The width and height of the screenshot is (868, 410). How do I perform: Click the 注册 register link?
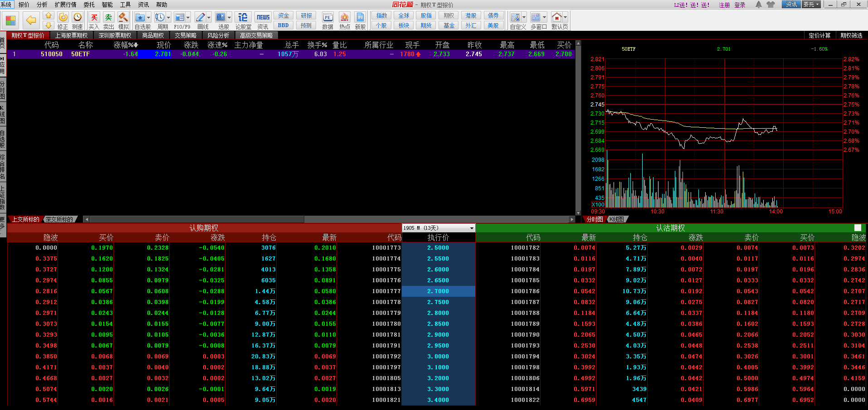(724, 5)
